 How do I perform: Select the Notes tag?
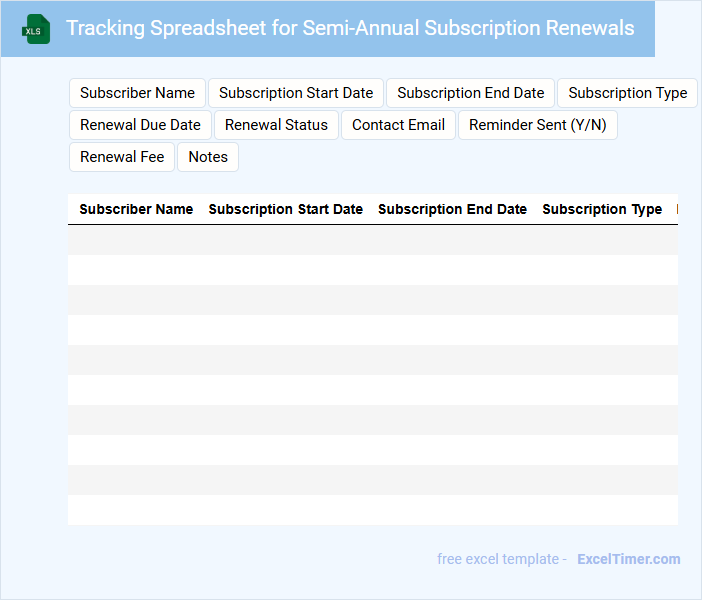[x=208, y=157]
